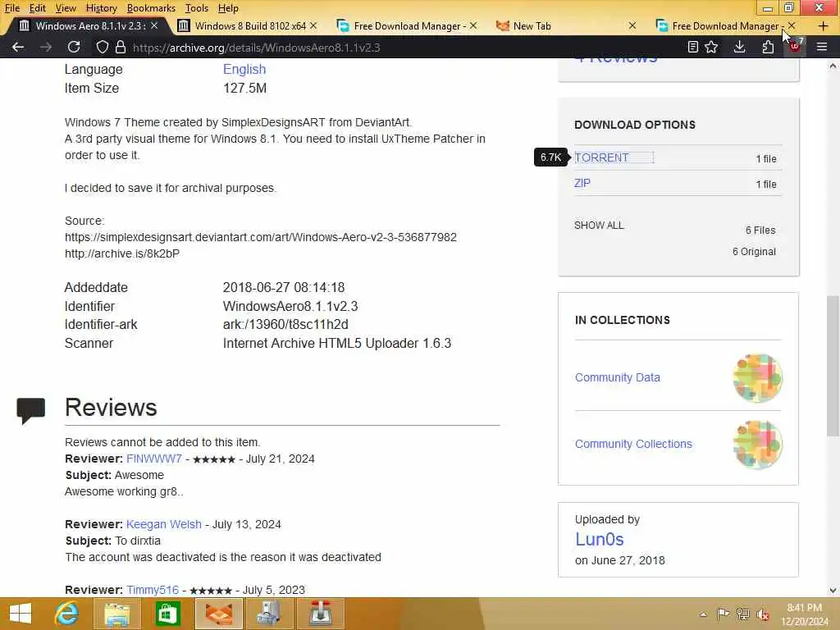
Task: Open the View menu
Action: 66,8
